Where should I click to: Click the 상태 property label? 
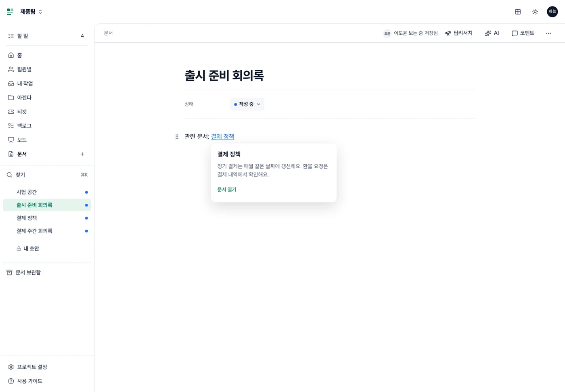pyautogui.click(x=189, y=104)
